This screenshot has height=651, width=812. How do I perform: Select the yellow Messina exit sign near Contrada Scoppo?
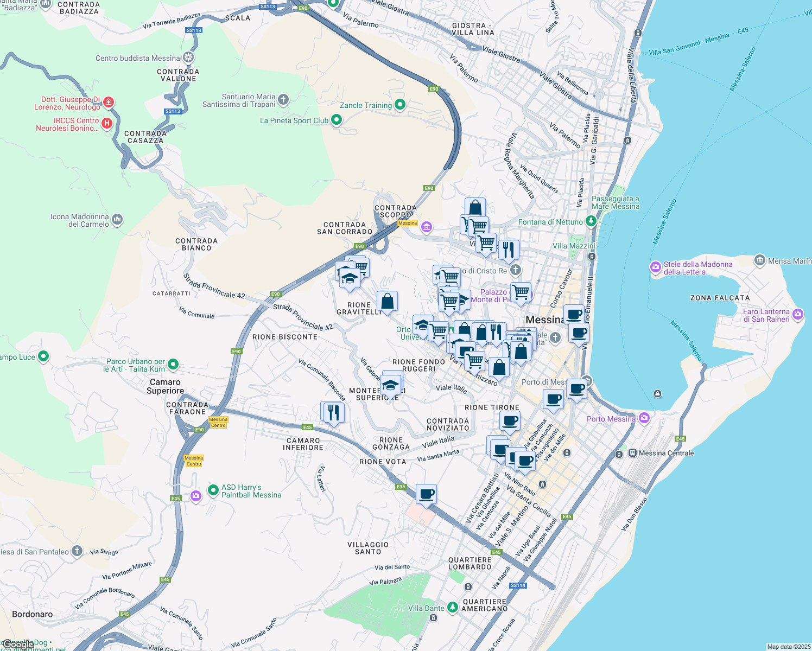[408, 223]
